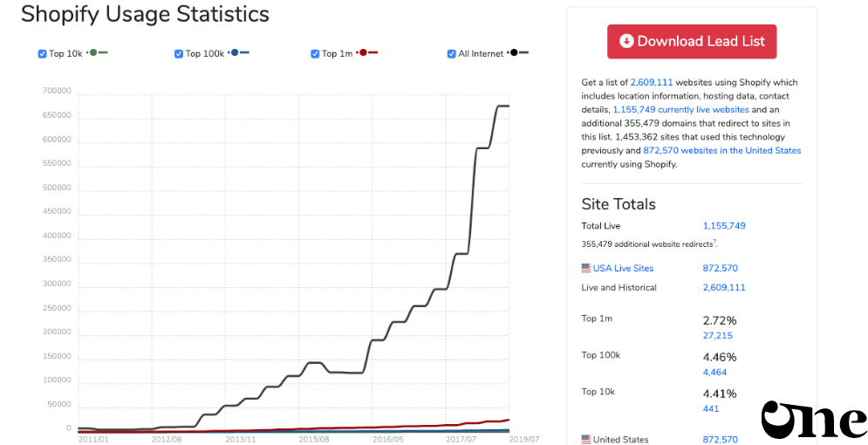Open the 2,609,111 websites link in description
The height and width of the screenshot is (445, 868).
pyautogui.click(x=652, y=83)
